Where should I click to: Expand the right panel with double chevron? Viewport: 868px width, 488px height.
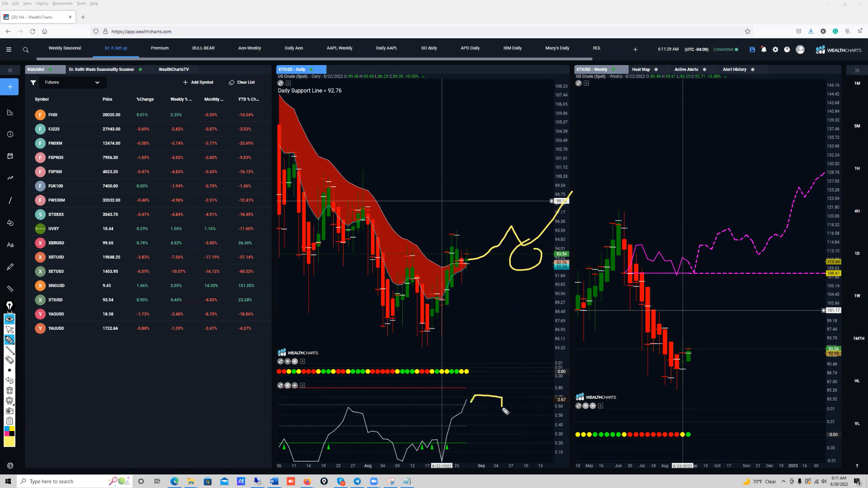(857, 70)
